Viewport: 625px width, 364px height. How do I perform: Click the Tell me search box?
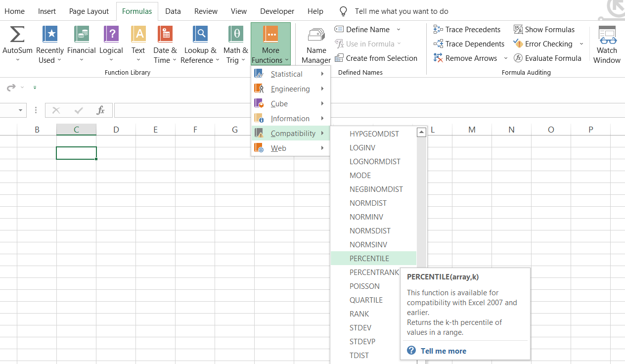[x=402, y=11]
